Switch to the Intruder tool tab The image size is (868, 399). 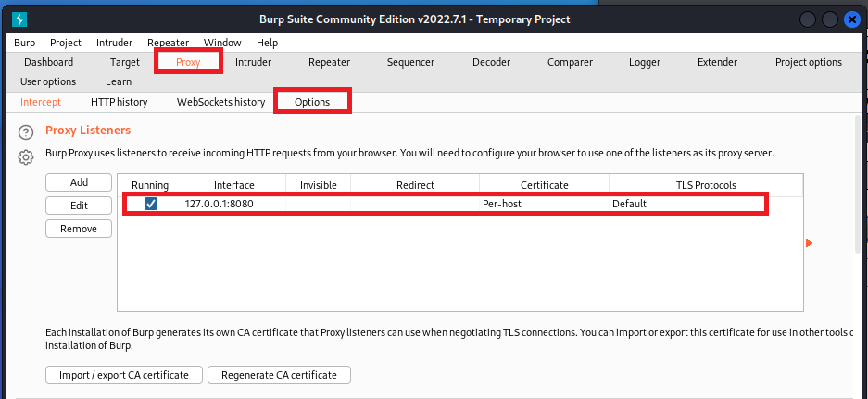(253, 62)
